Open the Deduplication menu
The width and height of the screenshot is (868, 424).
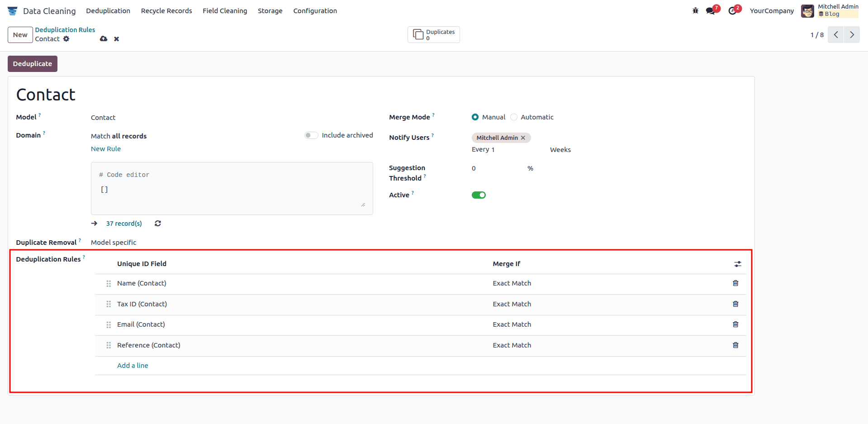click(108, 10)
